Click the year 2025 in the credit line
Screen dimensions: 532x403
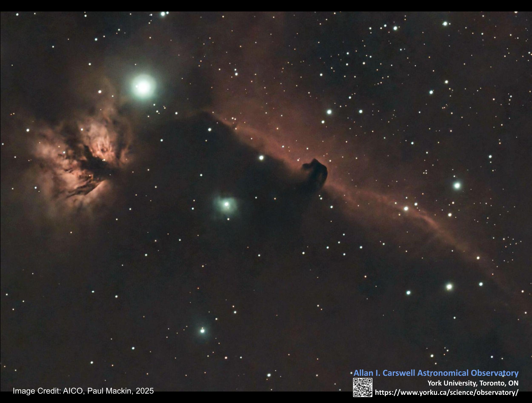click(145, 391)
